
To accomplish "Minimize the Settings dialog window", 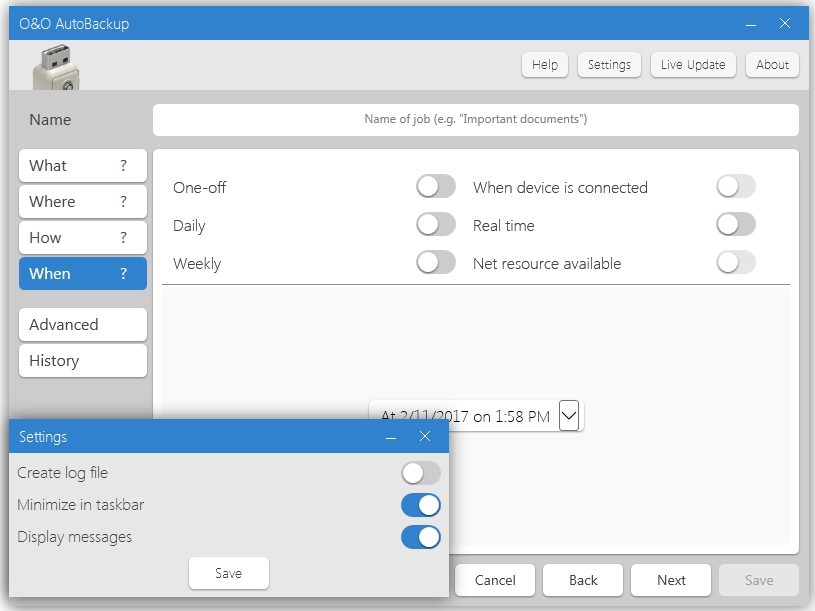I will click(x=391, y=437).
